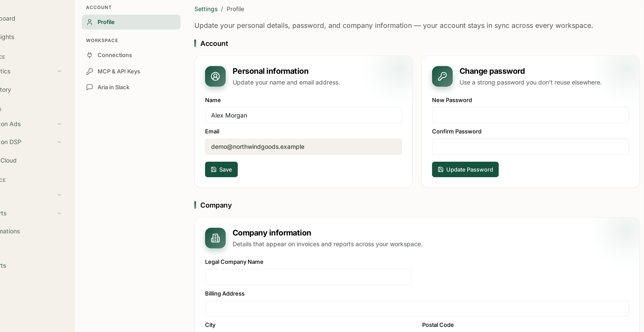This screenshot has width=644, height=332.
Task: Click the Aria in Slack chat icon
Action: coord(90,87)
